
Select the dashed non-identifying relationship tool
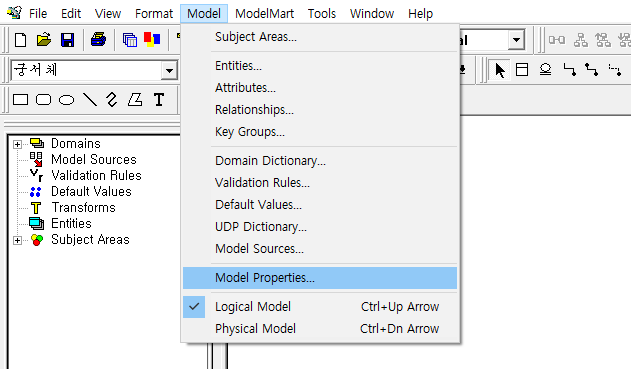[615, 70]
